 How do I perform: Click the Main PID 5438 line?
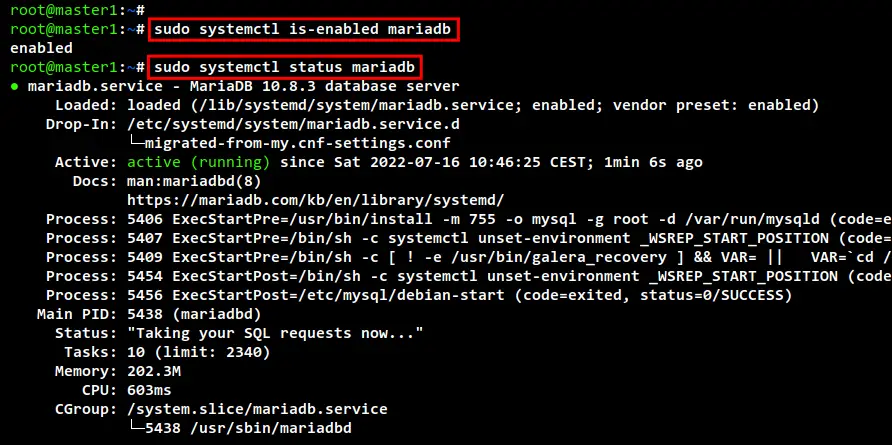click(149, 314)
